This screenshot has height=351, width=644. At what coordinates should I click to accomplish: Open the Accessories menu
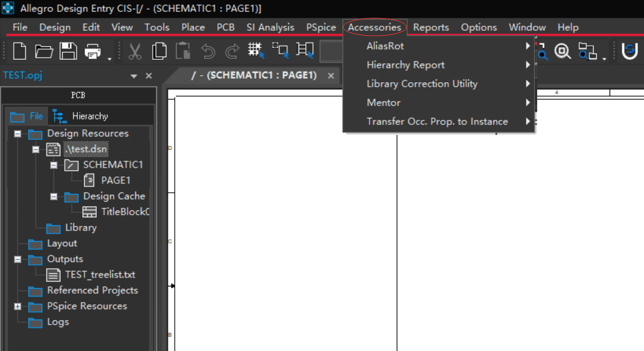pos(374,27)
